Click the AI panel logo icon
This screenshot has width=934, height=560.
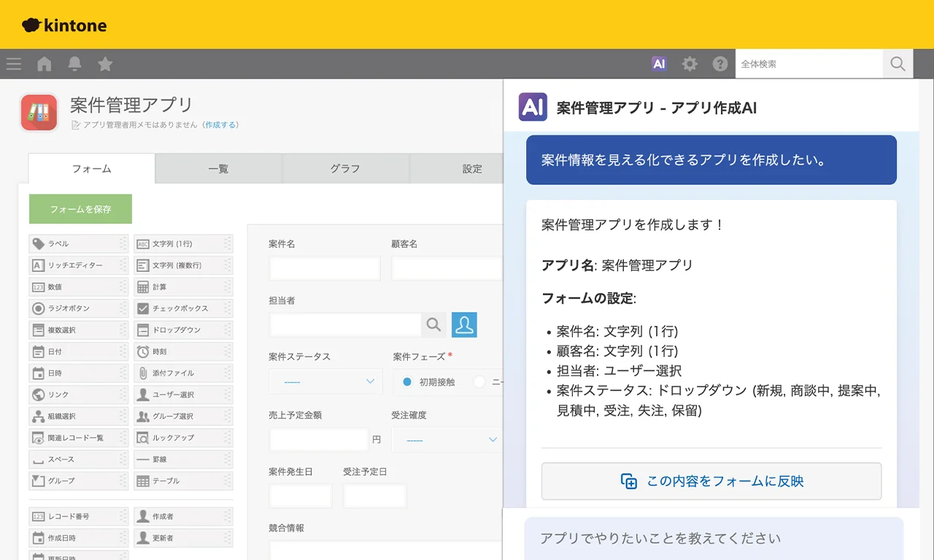click(x=533, y=107)
